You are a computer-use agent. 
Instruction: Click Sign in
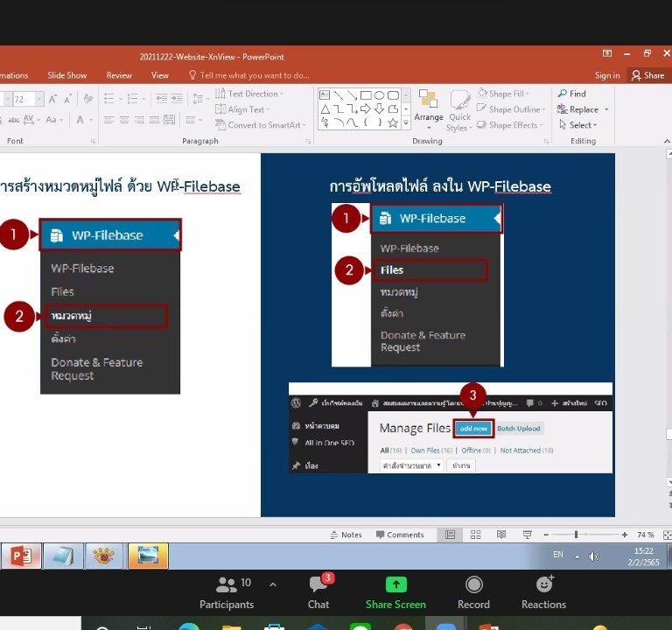pyautogui.click(x=607, y=75)
